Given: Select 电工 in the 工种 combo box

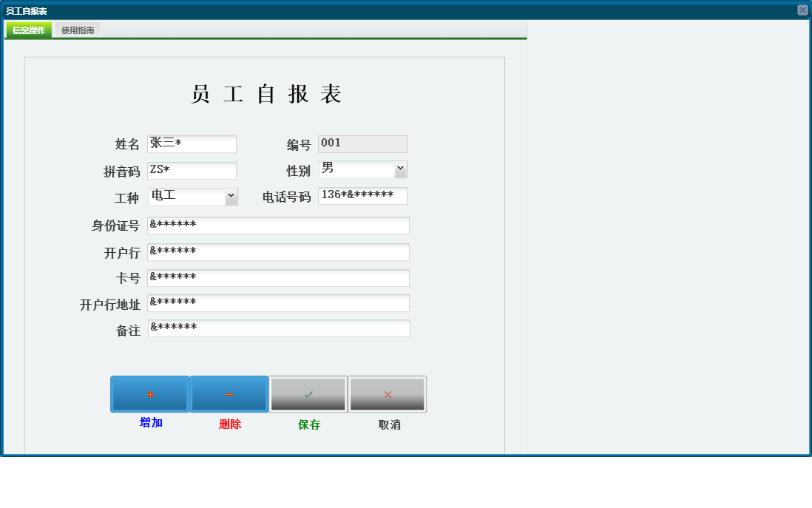Looking at the screenshot, I should pyautogui.click(x=185, y=196).
